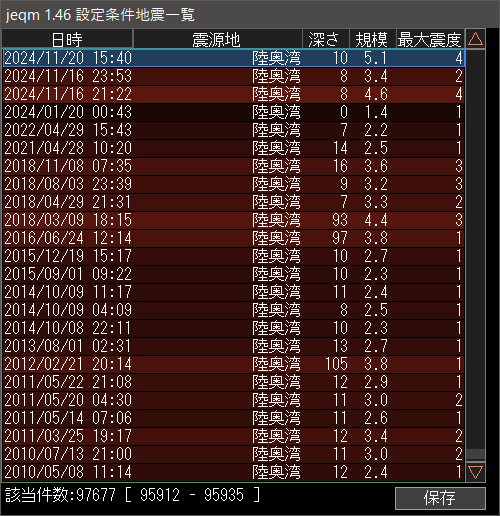Select the 2010/05/08 11:14 last row
Viewport: 500px width, 516px height.
click(x=234, y=472)
